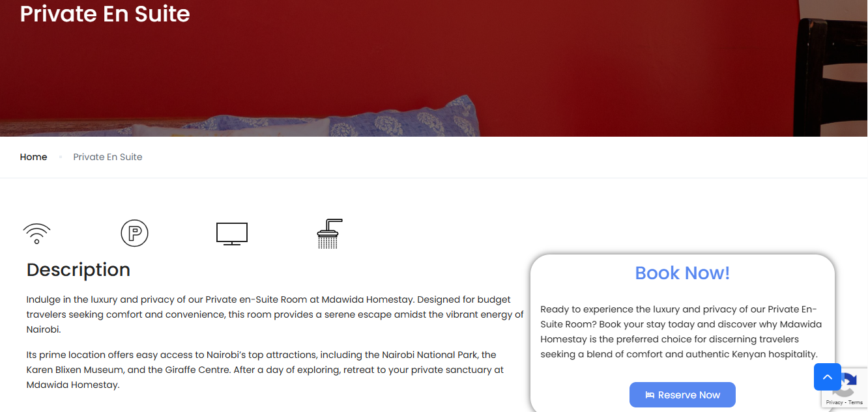
Task: Click the blue scroll-to-top arrow button
Action: click(x=828, y=377)
